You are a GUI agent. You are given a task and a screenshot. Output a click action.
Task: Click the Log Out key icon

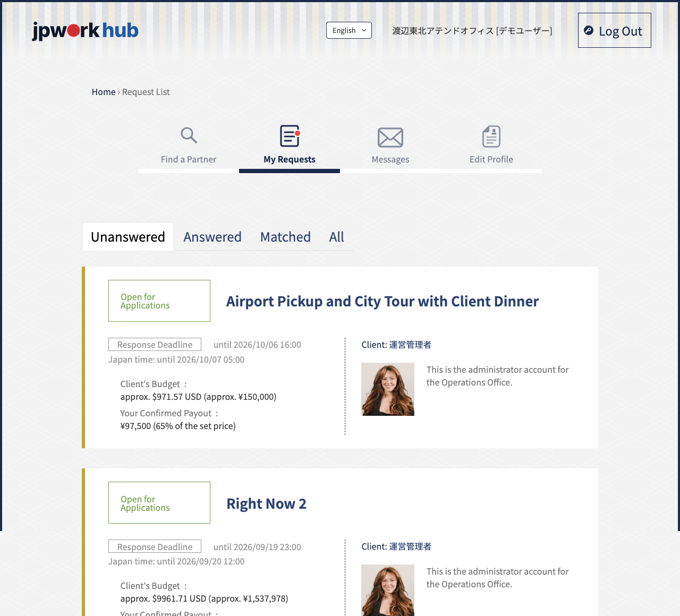click(589, 30)
